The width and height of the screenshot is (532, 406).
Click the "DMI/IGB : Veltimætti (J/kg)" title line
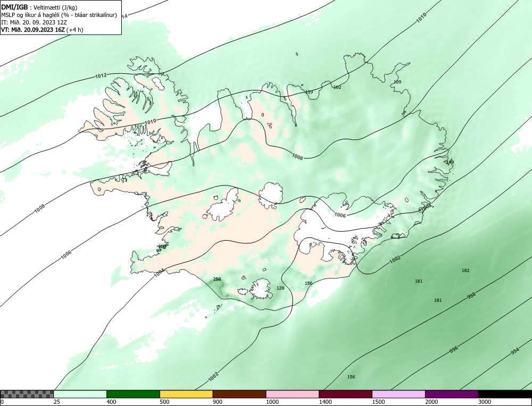(39, 7)
